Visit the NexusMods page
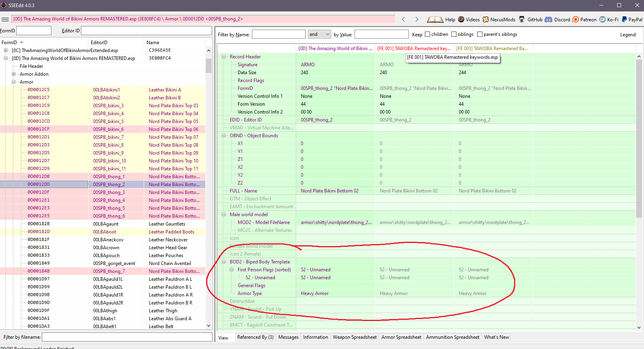This screenshot has height=349, width=644. click(499, 19)
